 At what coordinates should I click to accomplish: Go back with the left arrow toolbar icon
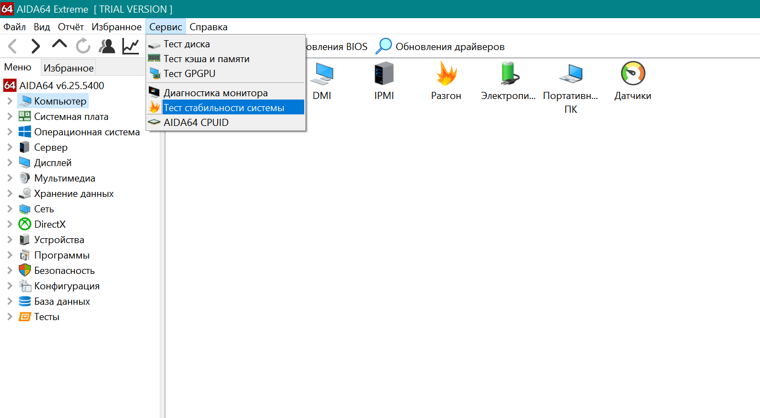[x=13, y=47]
